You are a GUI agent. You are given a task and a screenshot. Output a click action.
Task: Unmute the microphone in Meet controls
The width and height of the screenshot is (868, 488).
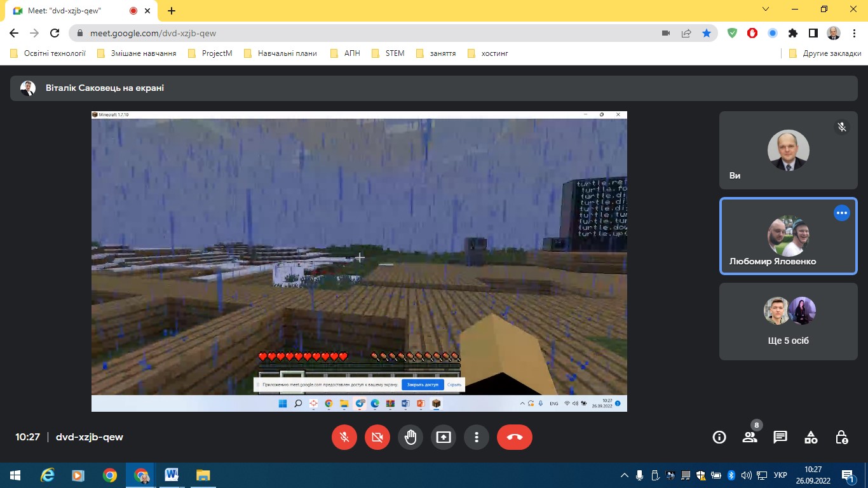[344, 437]
